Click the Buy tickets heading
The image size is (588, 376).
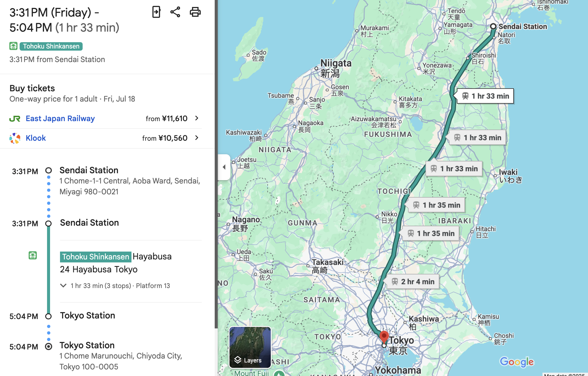pos(32,88)
